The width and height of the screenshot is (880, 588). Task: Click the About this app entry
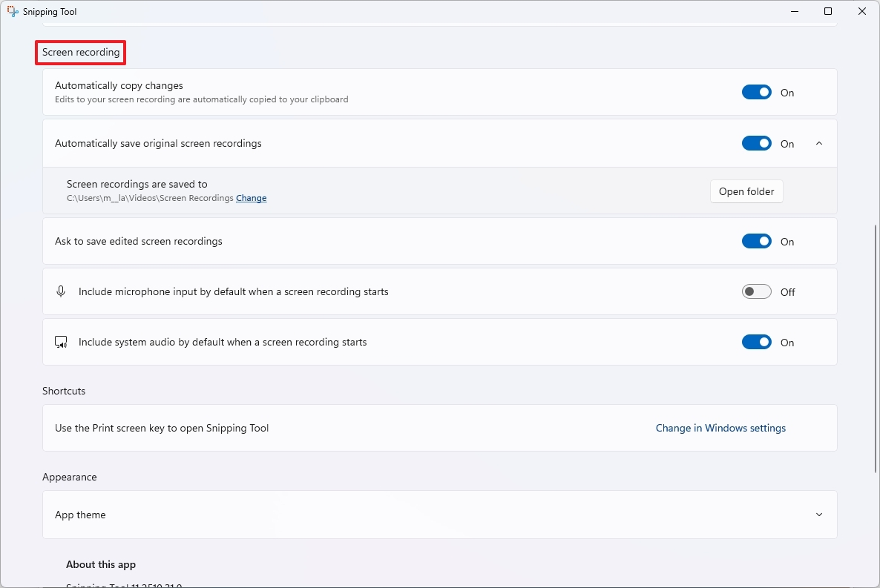point(101,564)
